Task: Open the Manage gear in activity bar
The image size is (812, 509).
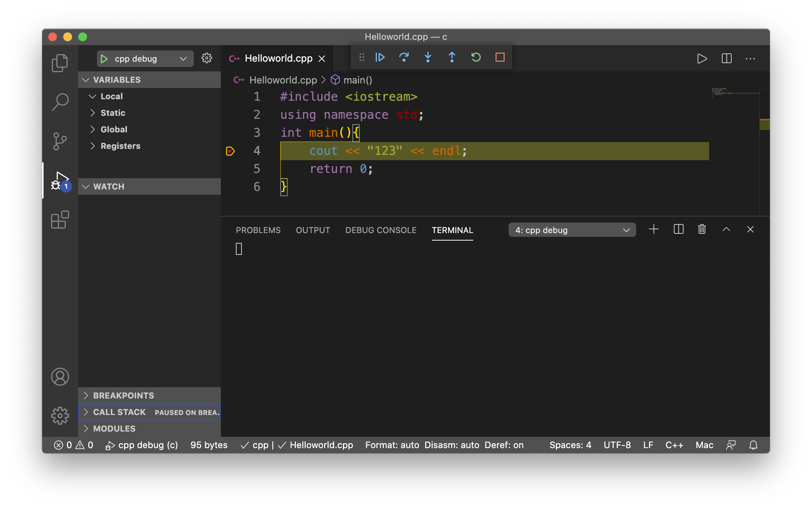Action: click(60, 416)
